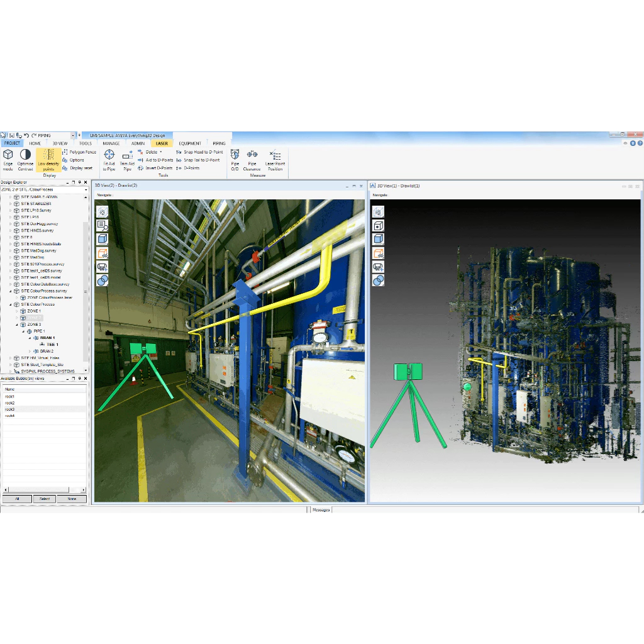The width and height of the screenshot is (644, 644).
Task: Toggle Optimise Contrast in the Display group
Action: click(25, 158)
